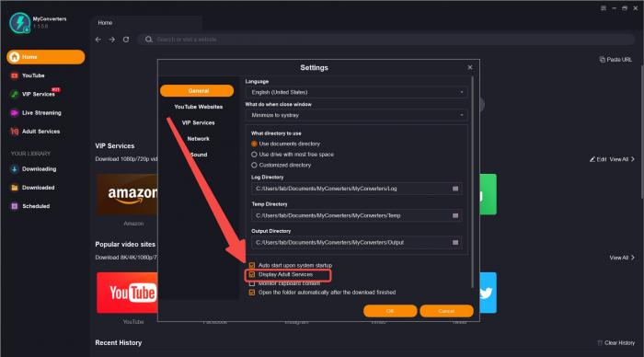
Task: Click the Settings dialog vertical scrollbar
Action: (472, 182)
